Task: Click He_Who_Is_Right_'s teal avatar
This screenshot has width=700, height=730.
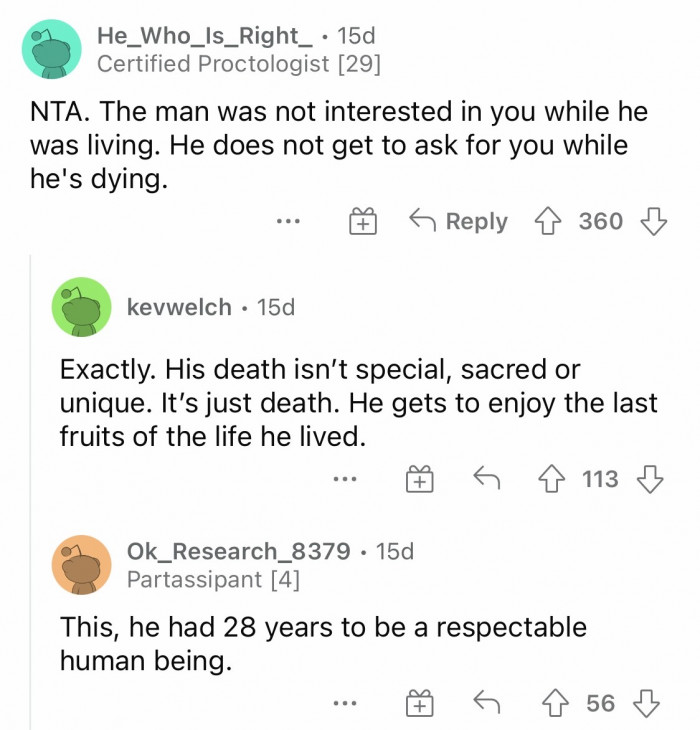Action: click(x=51, y=49)
